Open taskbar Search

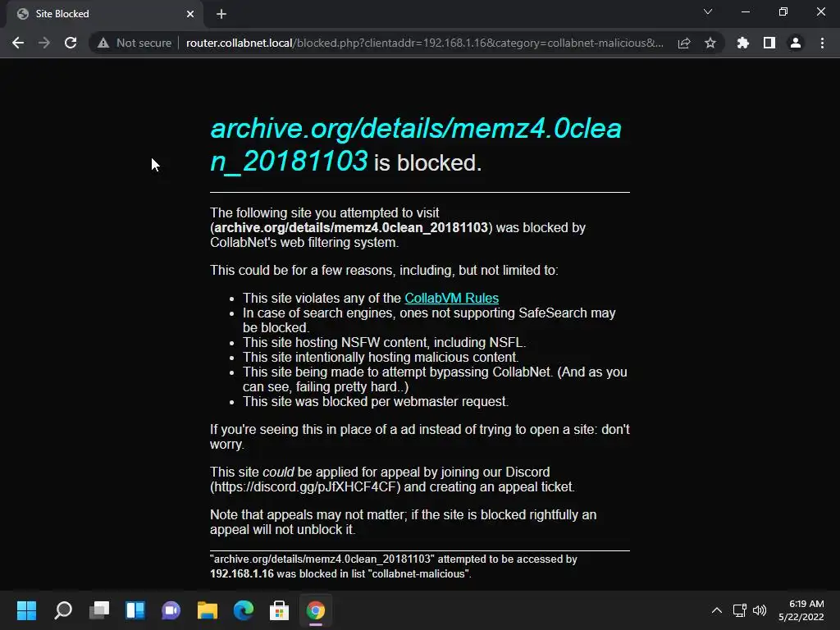[63, 610]
